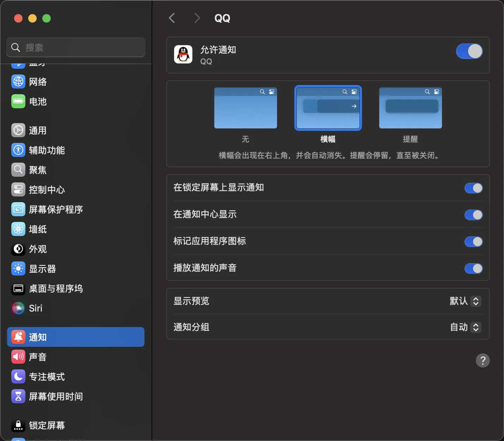
Task: Open Battery settings icon in sidebar
Action: point(18,102)
